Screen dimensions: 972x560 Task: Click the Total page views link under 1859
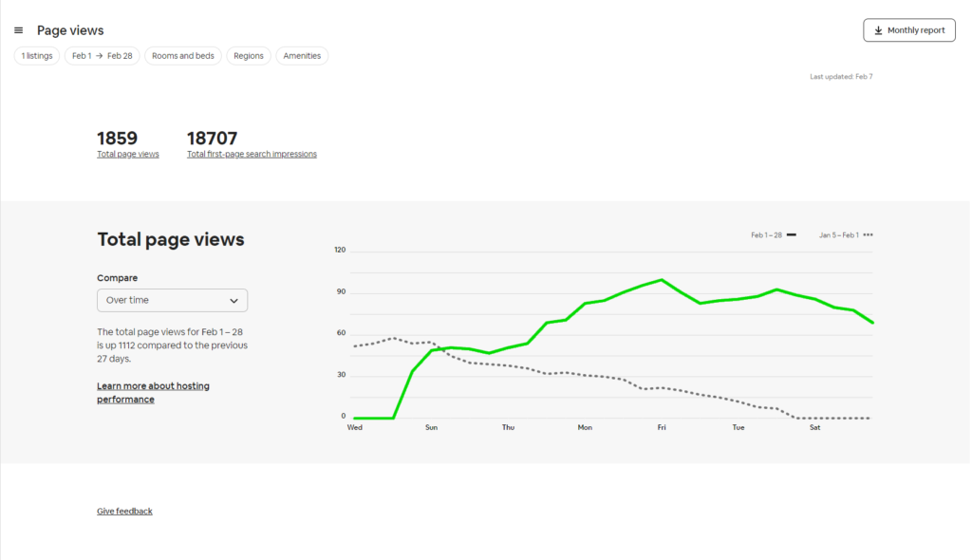coord(128,154)
